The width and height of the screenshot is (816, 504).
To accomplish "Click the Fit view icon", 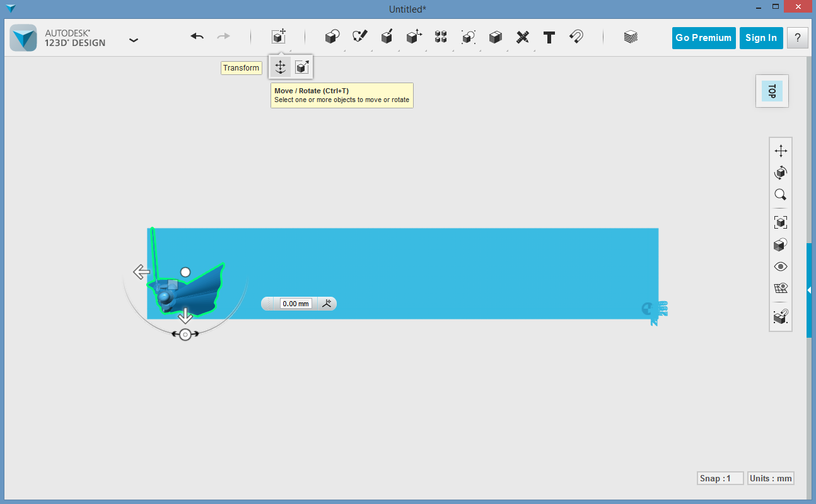I will click(x=781, y=222).
